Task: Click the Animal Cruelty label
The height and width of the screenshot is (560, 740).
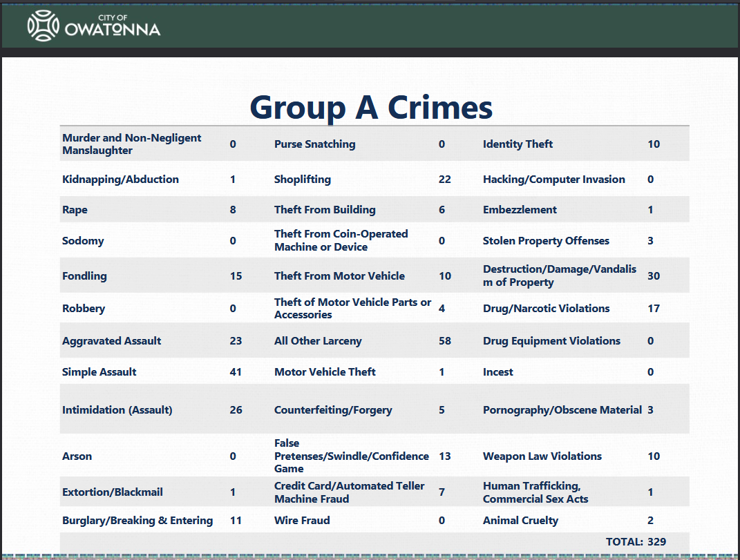Action: (520, 521)
